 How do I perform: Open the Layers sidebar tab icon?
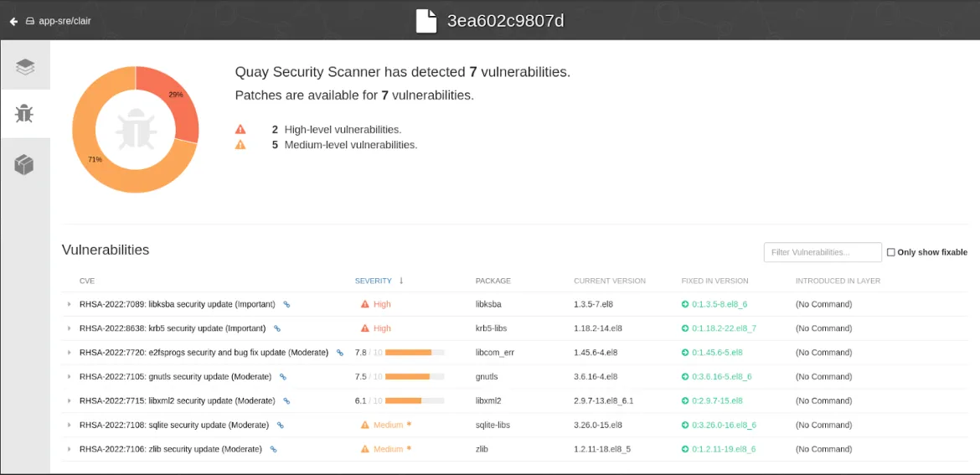coord(25,66)
